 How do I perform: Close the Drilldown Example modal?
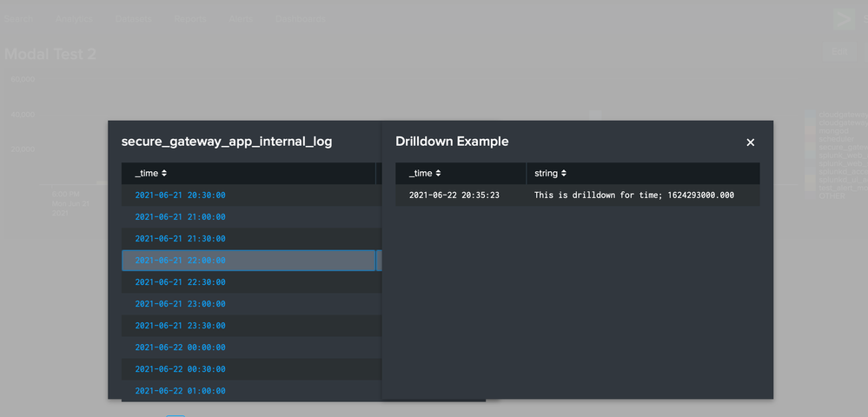pos(750,142)
